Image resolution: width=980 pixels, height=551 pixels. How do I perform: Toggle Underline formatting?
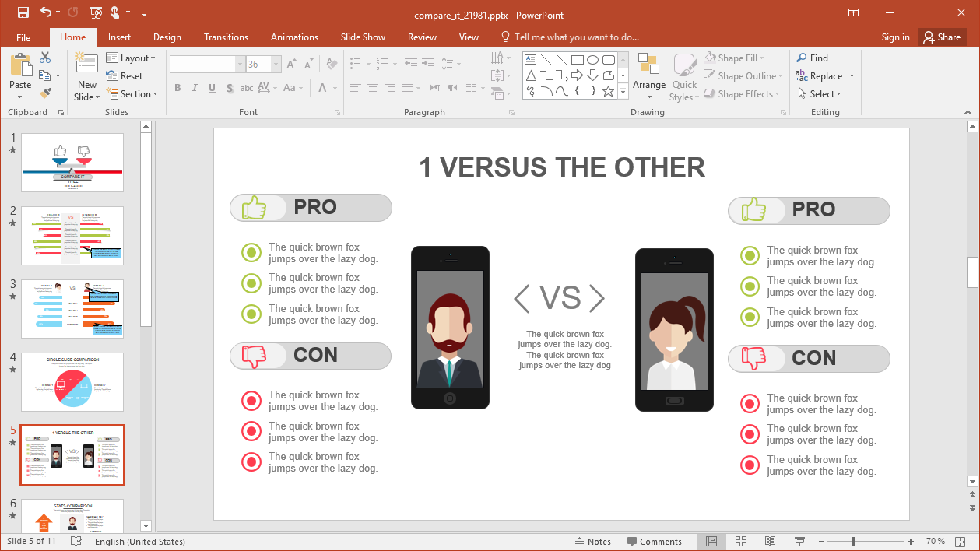coord(212,88)
